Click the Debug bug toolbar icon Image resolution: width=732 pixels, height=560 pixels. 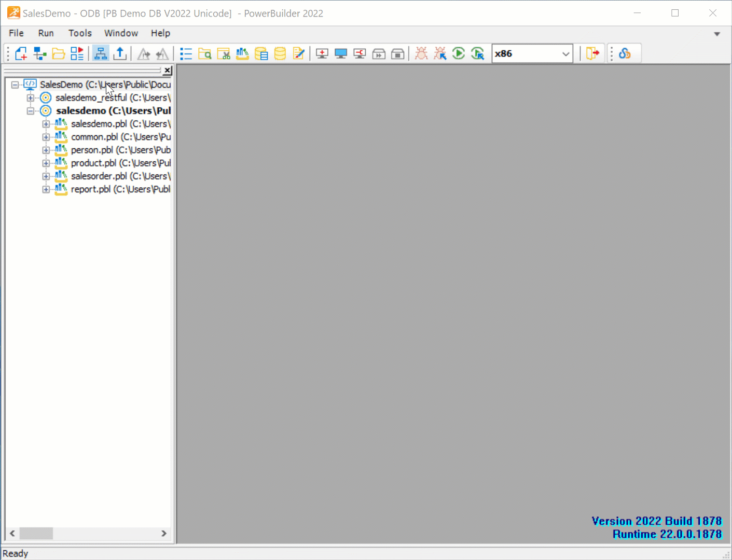coord(421,53)
